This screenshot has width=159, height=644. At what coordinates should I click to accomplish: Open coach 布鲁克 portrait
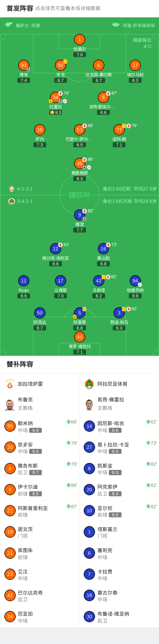pyautogui.click(x=10, y=404)
